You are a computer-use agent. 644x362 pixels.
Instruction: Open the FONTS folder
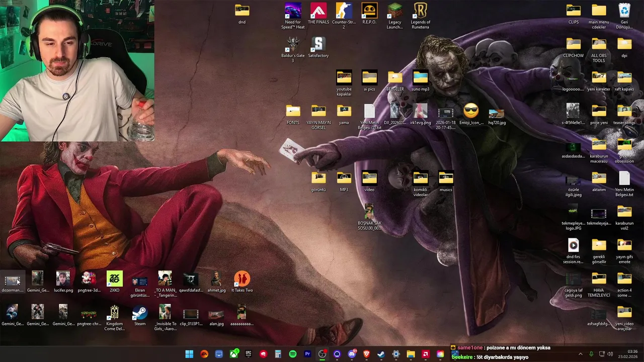[x=293, y=114]
